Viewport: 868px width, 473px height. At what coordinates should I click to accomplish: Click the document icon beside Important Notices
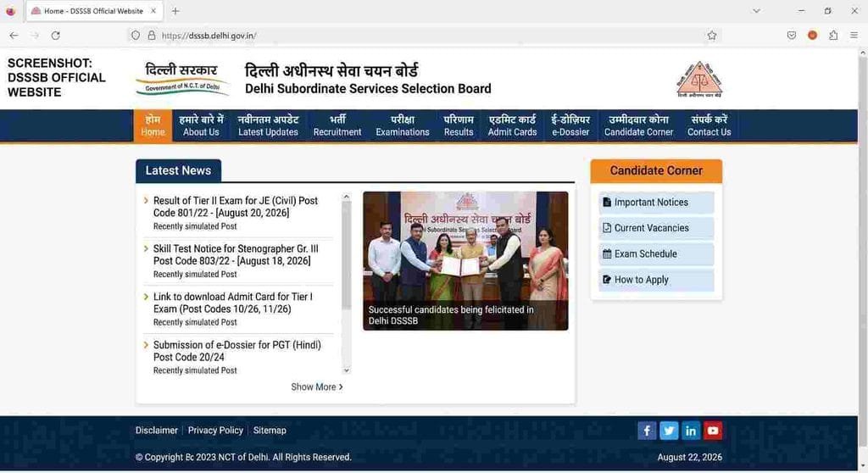click(607, 202)
